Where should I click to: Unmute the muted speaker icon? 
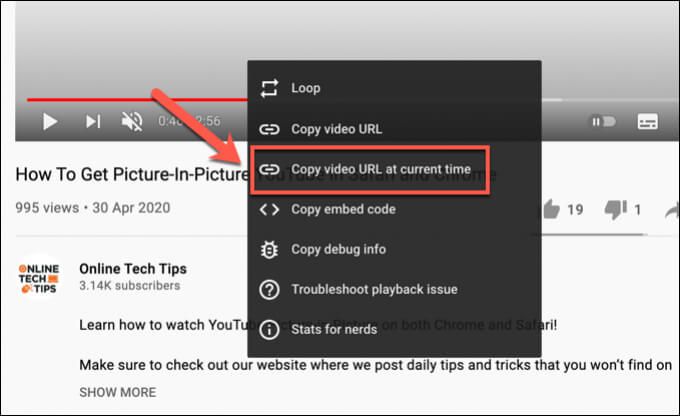point(132,121)
